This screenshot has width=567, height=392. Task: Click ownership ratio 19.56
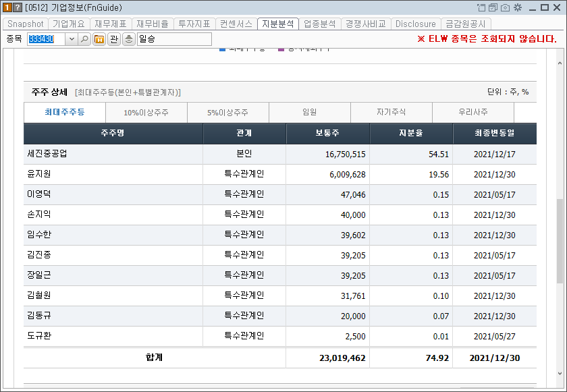coord(439,175)
